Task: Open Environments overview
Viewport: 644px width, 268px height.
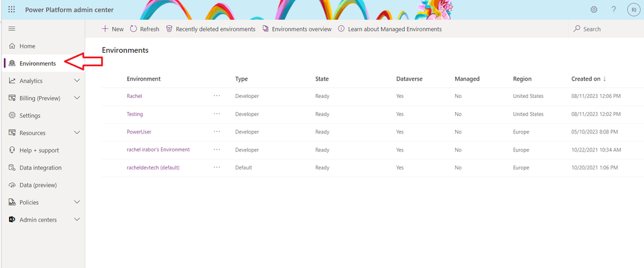Action: point(297,29)
